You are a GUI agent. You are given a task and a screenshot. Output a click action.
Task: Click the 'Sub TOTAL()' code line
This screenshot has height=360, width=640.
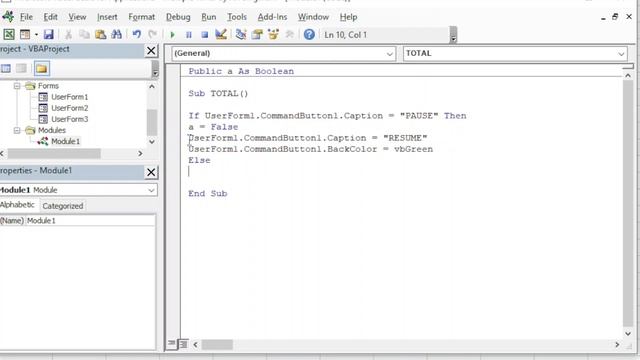pos(218,93)
